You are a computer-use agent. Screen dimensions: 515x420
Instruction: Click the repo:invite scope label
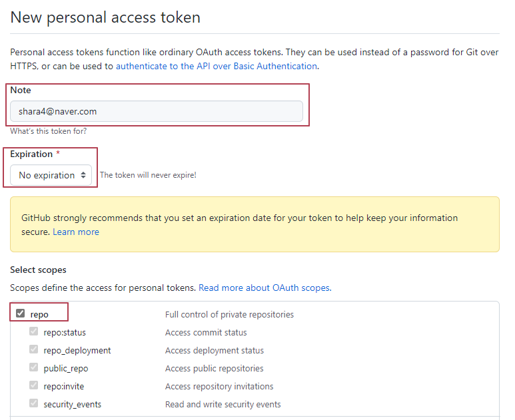tap(64, 386)
